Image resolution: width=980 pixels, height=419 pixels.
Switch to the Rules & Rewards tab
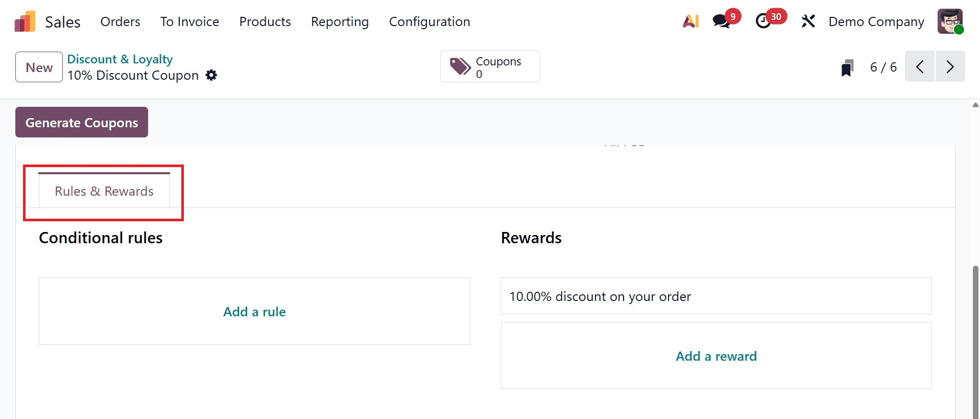click(104, 191)
